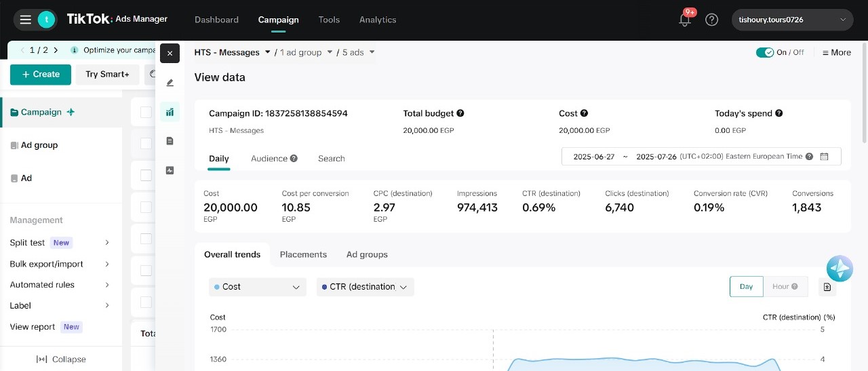
Task: Click the start date field 2025-06-27
Action: [x=593, y=157]
